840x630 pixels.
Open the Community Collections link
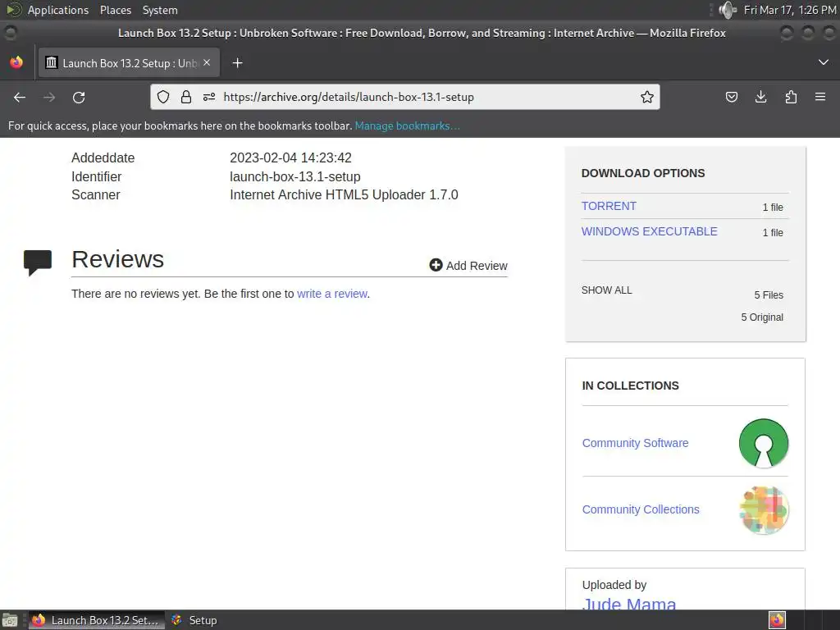[x=641, y=509]
